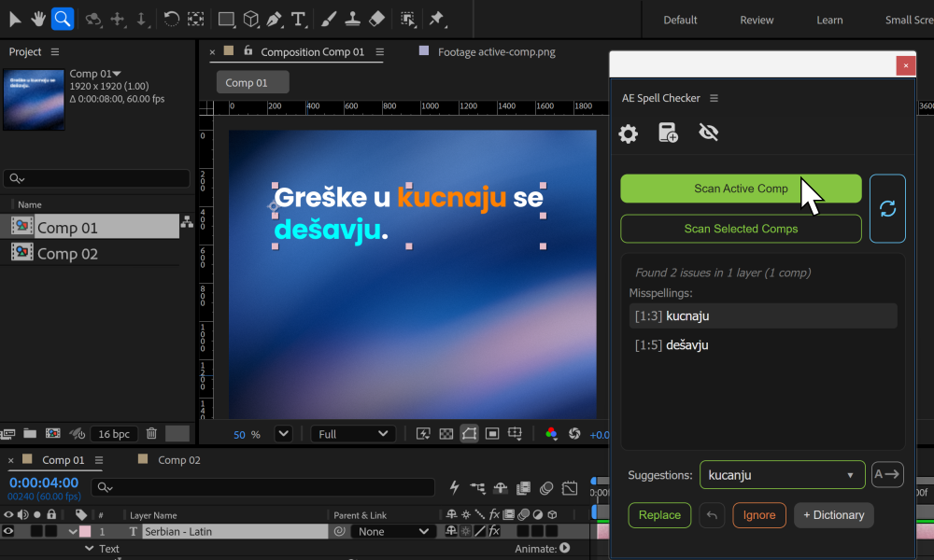
Task: Open the AE Spell Checker panel menu
Action: tap(714, 98)
